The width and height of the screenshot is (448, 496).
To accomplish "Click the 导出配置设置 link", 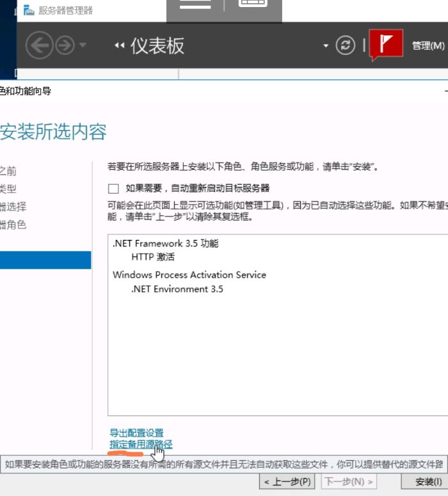I will pos(136,433).
